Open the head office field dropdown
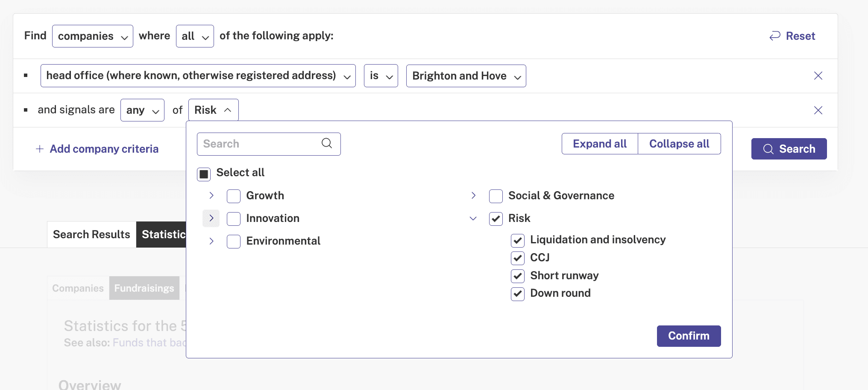Screen dimensions: 868x390 (x=198, y=76)
